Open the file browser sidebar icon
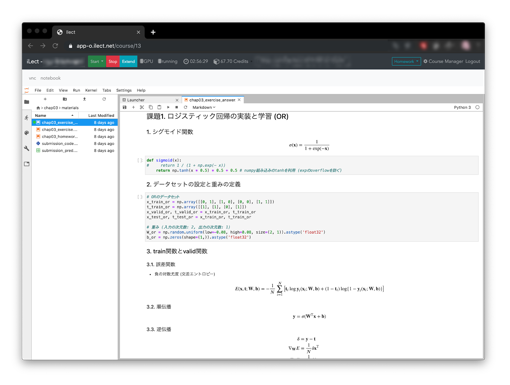This screenshot has width=510, height=385. pos(27,102)
